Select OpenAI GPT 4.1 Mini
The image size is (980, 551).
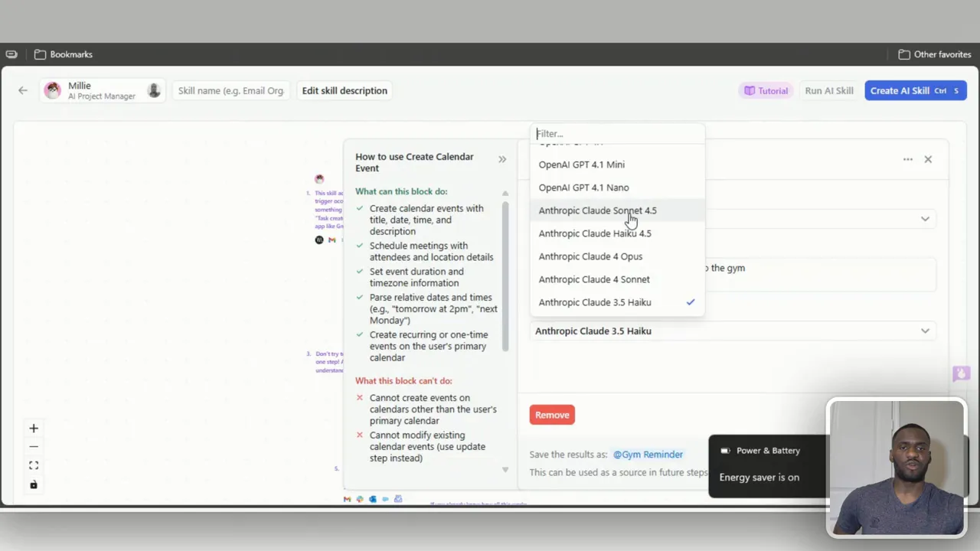(617, 165)
